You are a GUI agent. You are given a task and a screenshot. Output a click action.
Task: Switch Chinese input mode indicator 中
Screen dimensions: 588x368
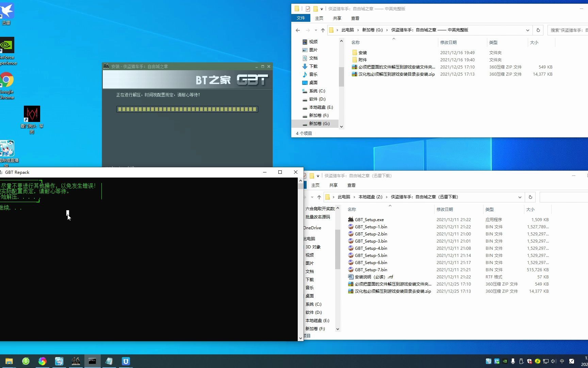pyautogui.click(x=562, y=361)
